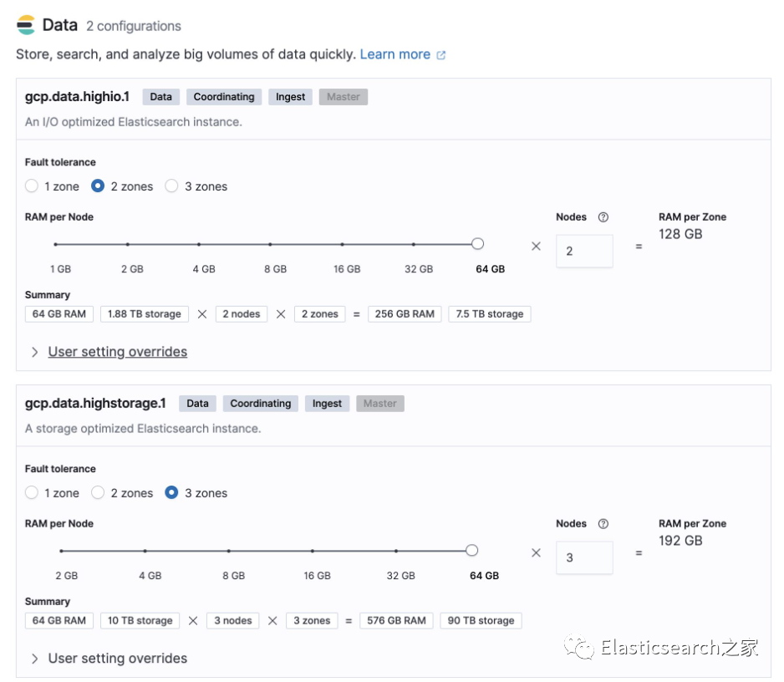Screen dimensions: 784x682
Task: Click the Master badge on gcp.data.highio.1
Action: coord(343,97)
